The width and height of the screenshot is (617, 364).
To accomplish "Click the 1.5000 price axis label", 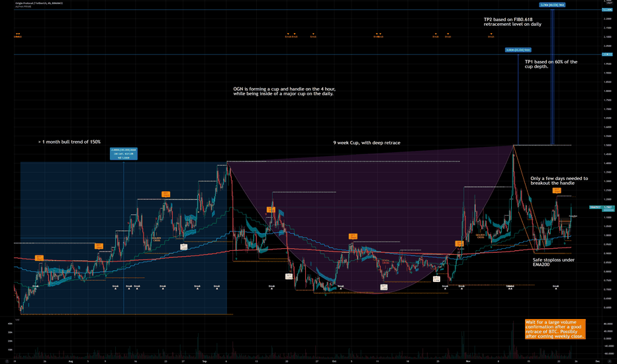I will coord(608,145).
